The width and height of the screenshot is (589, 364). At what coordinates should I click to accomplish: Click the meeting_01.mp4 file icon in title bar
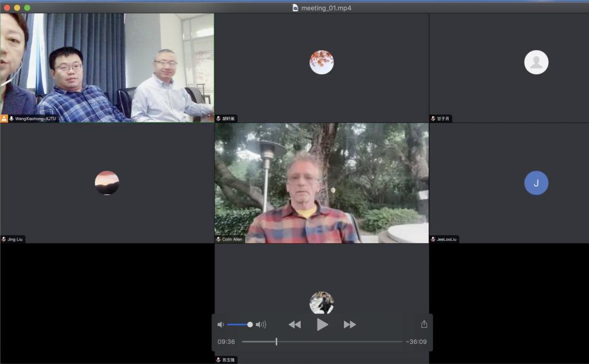pyautogui.click(x=296, y=8)
